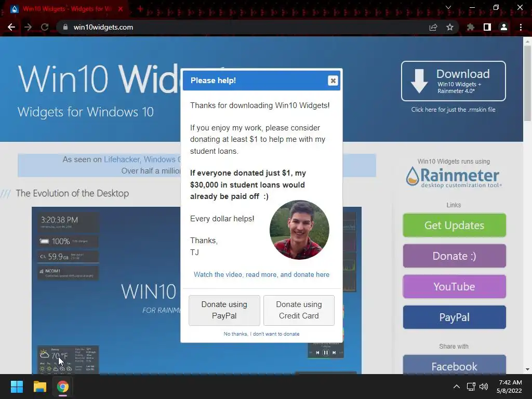
Task: Show hidden system tray icons
Action: 457,387
